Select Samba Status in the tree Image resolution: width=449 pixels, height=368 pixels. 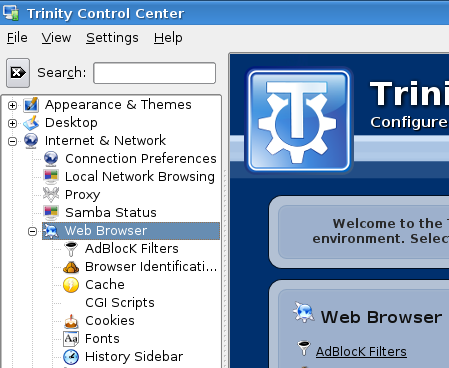point(111,213)
